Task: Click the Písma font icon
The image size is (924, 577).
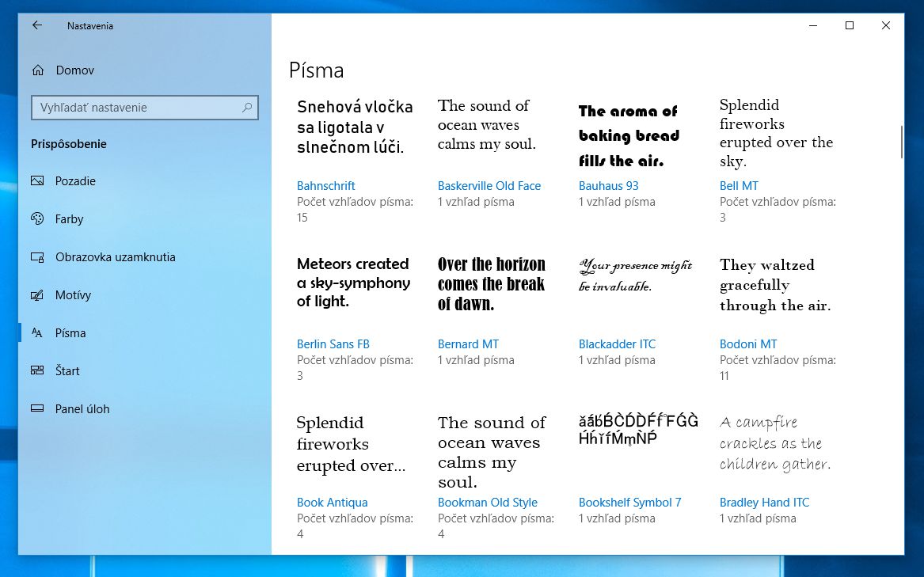Action: click(37, 333)
